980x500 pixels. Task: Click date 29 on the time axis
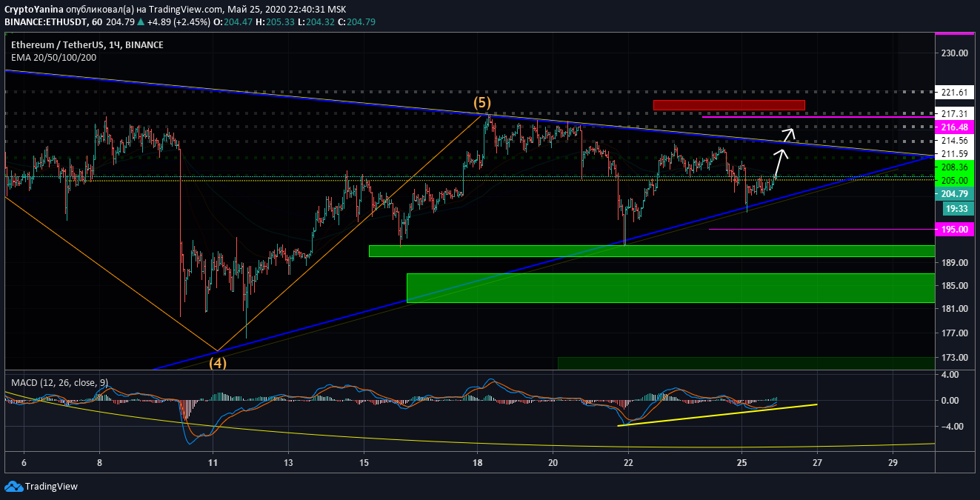893,463
